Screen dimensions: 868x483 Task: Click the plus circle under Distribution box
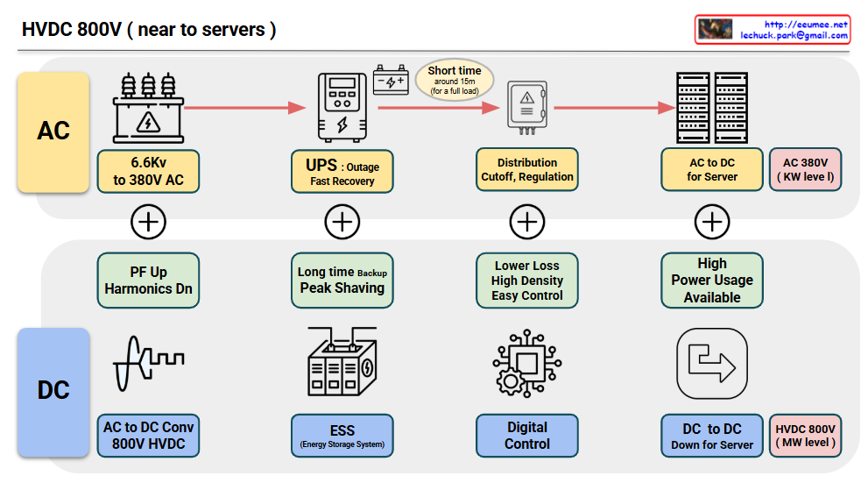tap(527, 222)
